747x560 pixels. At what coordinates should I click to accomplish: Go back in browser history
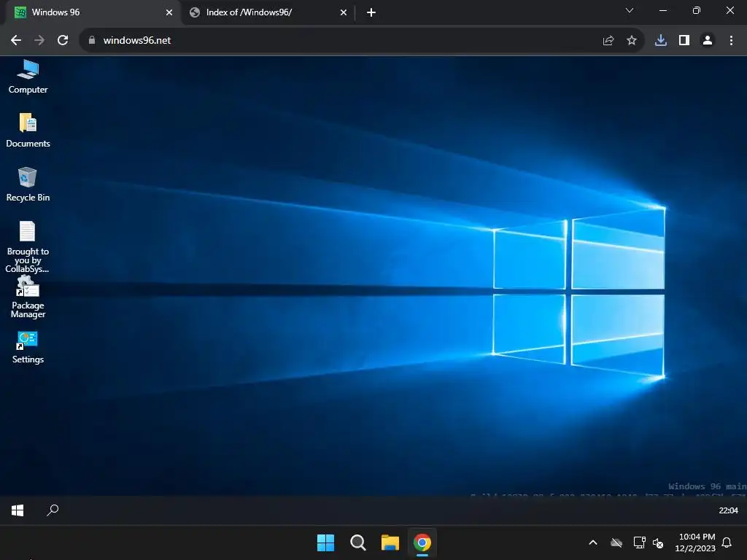(x=16, y=41)
